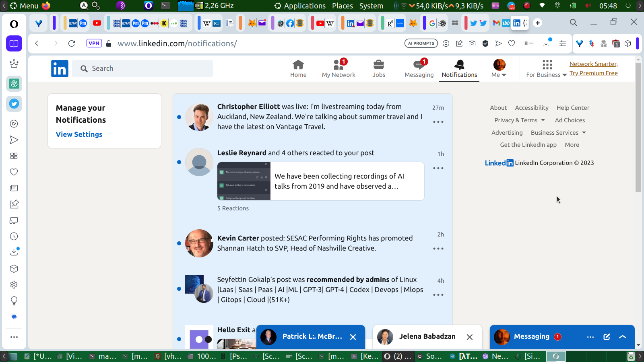This screenshot has height=362, width=644.
Task: Open Bookmarks heart in Opera sidebar
Action: click(x=14, y=172)
